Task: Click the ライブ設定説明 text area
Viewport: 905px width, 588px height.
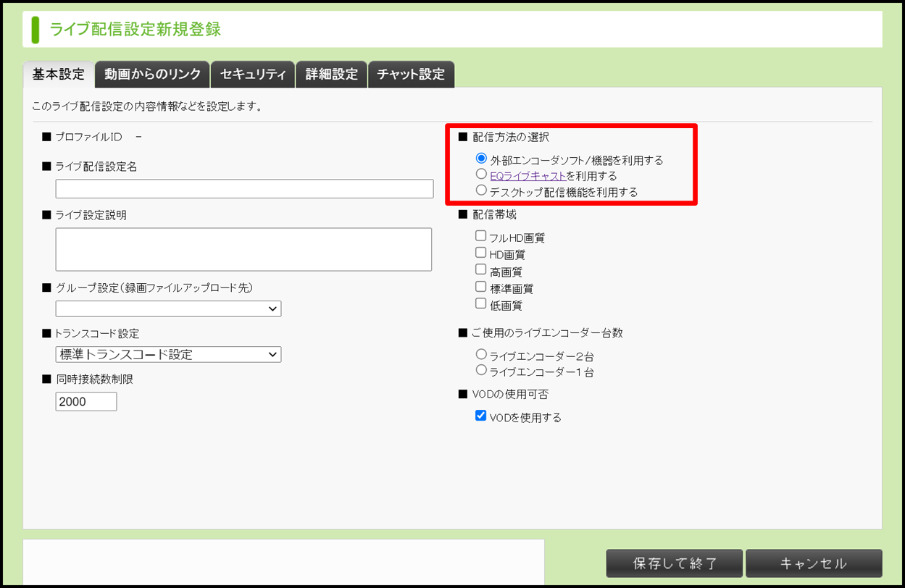Action: [243, 249]
